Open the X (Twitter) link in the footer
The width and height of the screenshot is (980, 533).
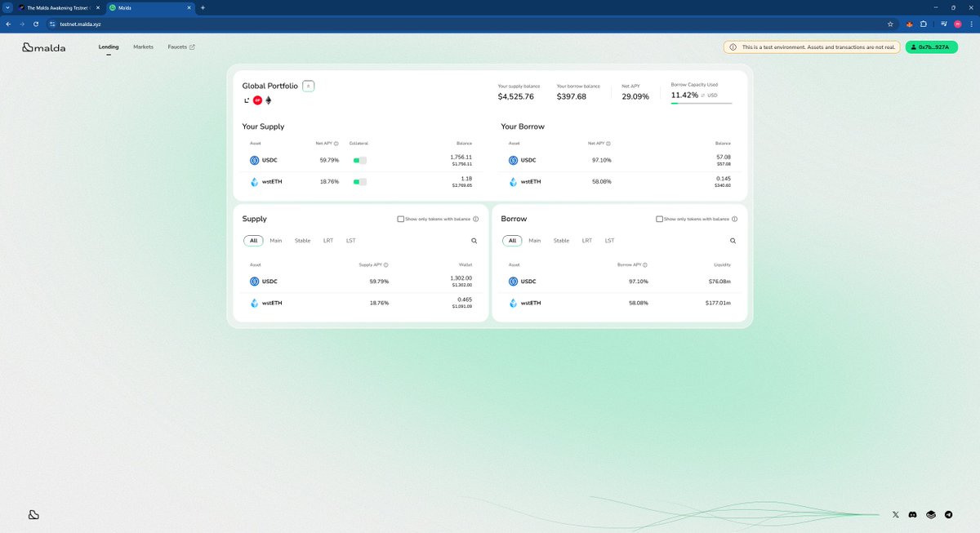pos(896,515)
